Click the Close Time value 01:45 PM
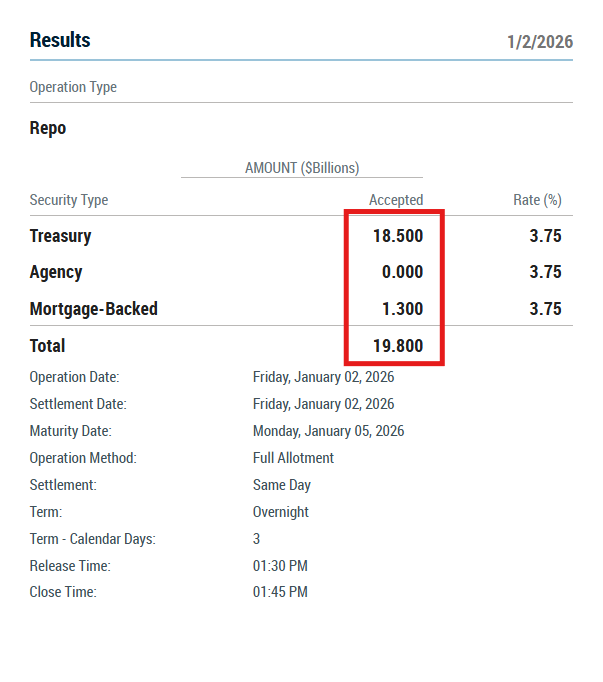603x682 pixels. coord(280,592)
